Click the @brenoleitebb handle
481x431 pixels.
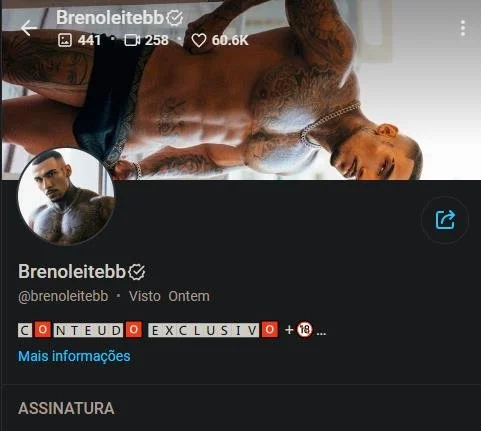(63, 296)
